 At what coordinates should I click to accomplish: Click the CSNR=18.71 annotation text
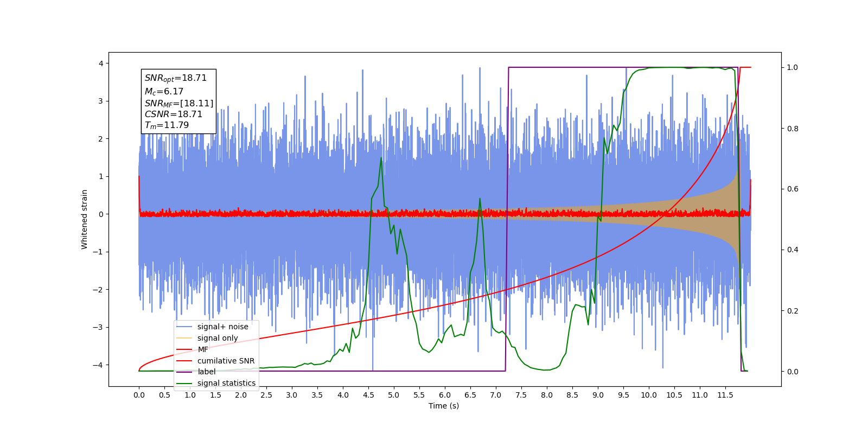(x=173, y=114)
